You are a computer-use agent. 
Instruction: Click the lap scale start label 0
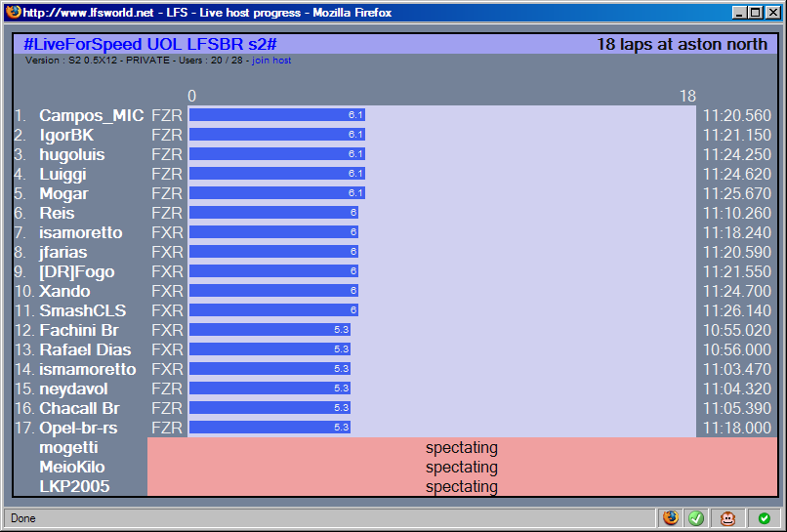pos(191,96)
